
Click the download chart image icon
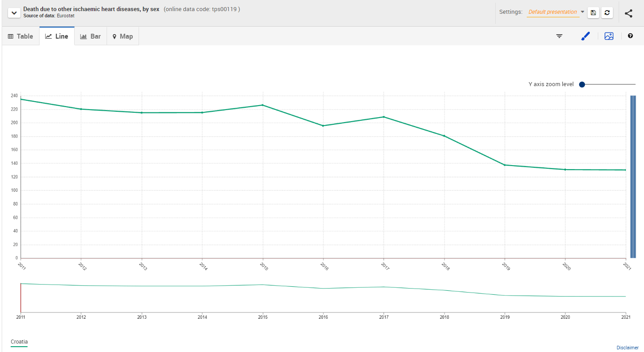pyautogui.click(x=609, y=36)
